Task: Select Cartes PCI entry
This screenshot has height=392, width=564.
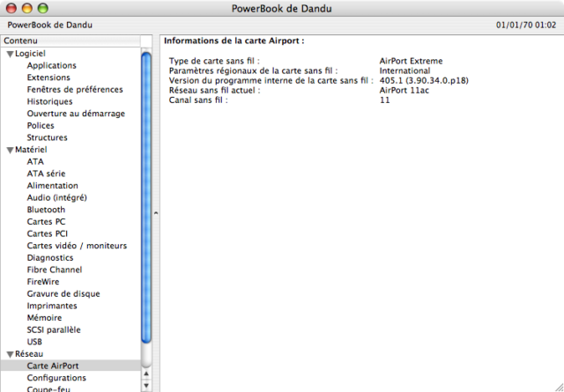Action: pyautogui.click(x=47, y=233)
